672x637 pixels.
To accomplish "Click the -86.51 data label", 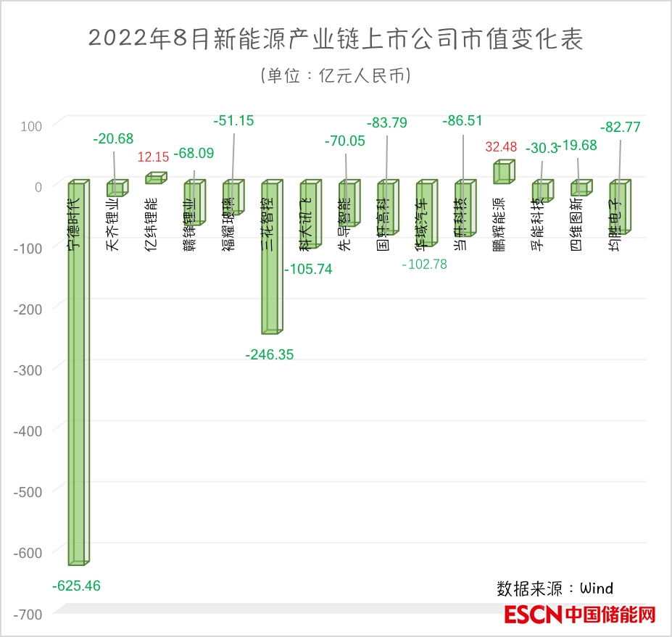I will coord(462,121).
